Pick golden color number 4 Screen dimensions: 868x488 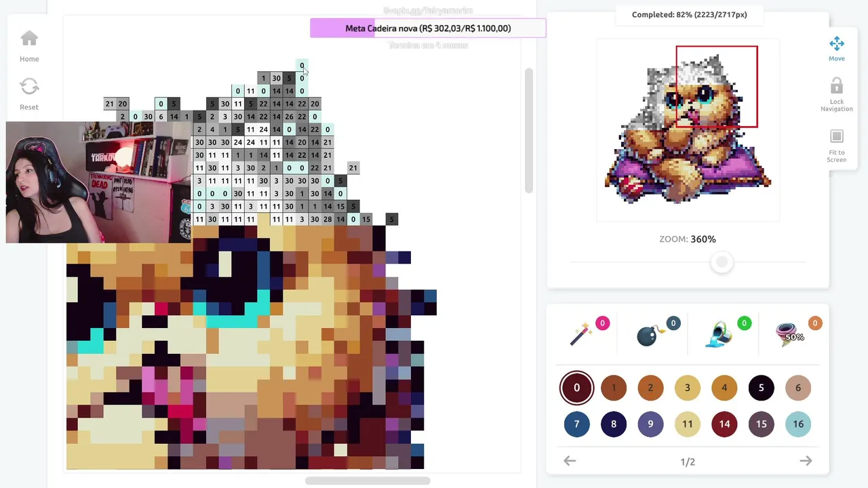click(x=724, y=388)
